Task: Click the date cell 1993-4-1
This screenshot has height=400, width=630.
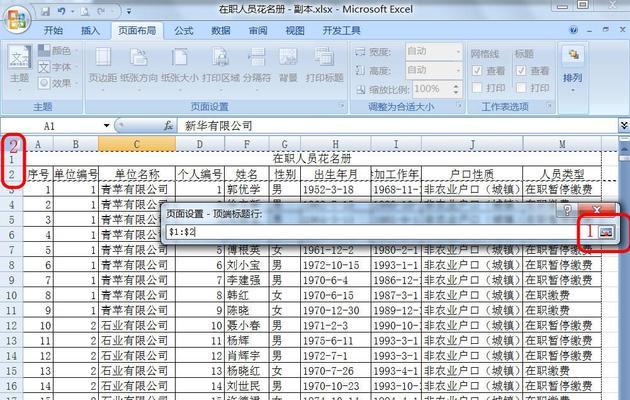Action: tap(396, 371)
